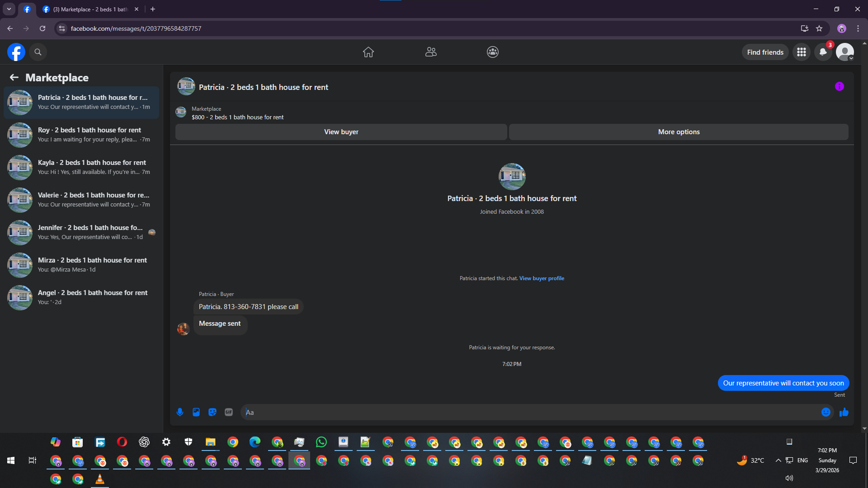Open the notifications bell
The image size is (868, 488).
[x=823, y=52]
